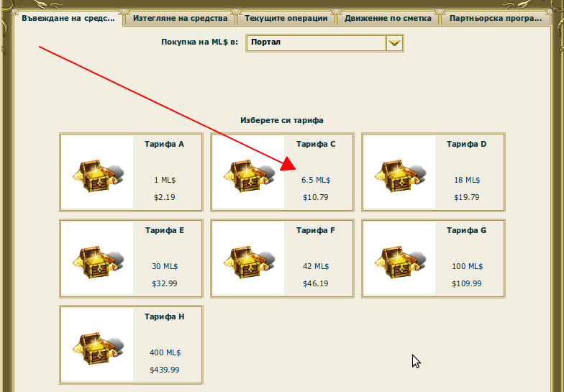Viewport: 564px width, 392px height.
Task: Click the treasure chest icon for Тарифа A
Action: (x=98, y=173)
